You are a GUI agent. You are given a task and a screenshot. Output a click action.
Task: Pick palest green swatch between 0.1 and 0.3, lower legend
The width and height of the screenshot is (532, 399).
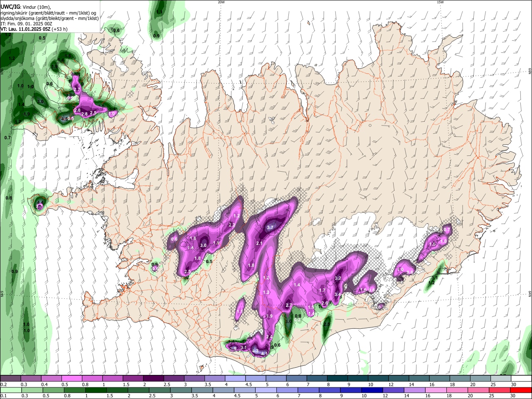tap(10, 390)
